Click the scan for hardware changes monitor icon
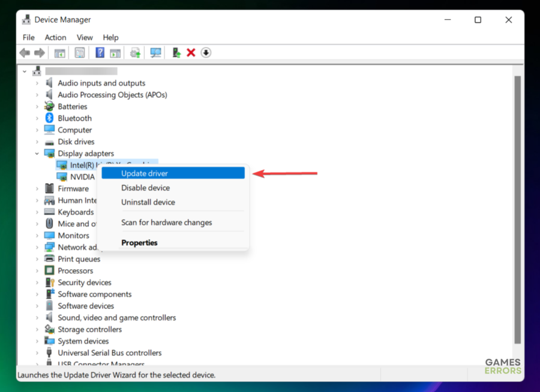Screen dimensions: 540x392 [156, 53]
